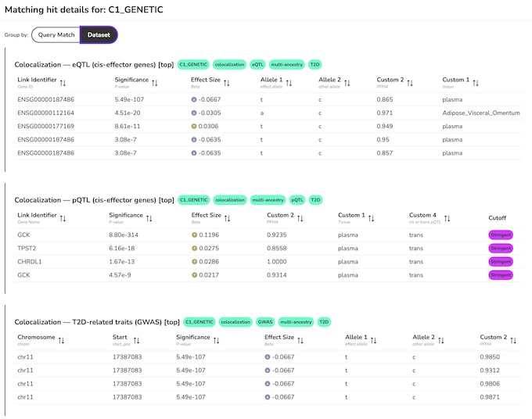Sort GWAS table by Custom 2 PPH4
The width and height of the screenshot is (532, 419).
(x=513, y=340)
